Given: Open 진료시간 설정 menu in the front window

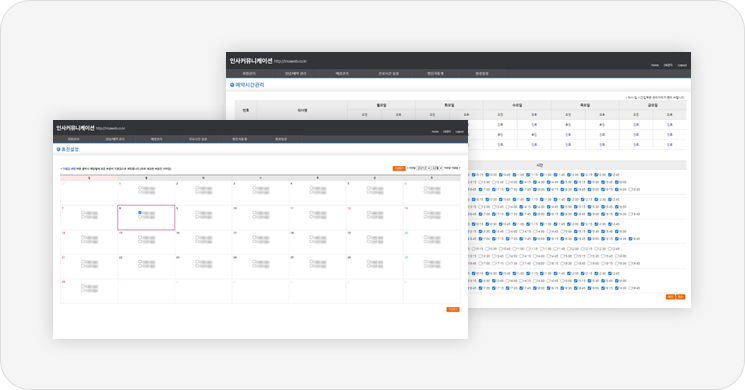Looking at the screenshot, I should [198, 139].
